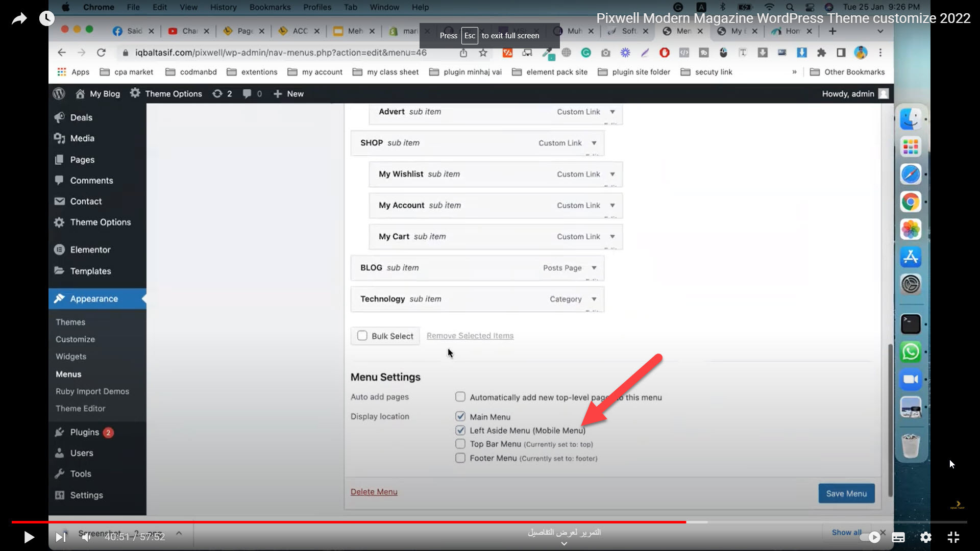Open Plugins in WordPress sidebar

pos(84,432)
